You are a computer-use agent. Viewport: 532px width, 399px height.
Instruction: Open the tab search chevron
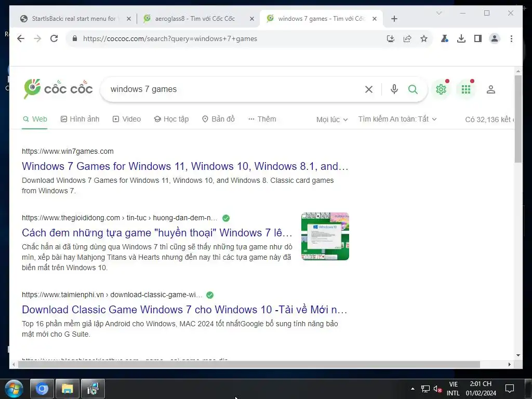pyautogui.click(x=438, y=13)
